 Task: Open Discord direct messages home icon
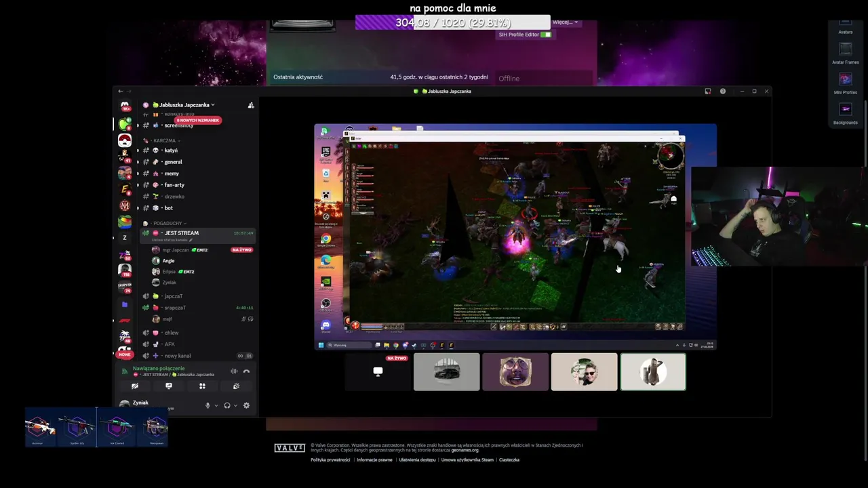pos(125,106)
